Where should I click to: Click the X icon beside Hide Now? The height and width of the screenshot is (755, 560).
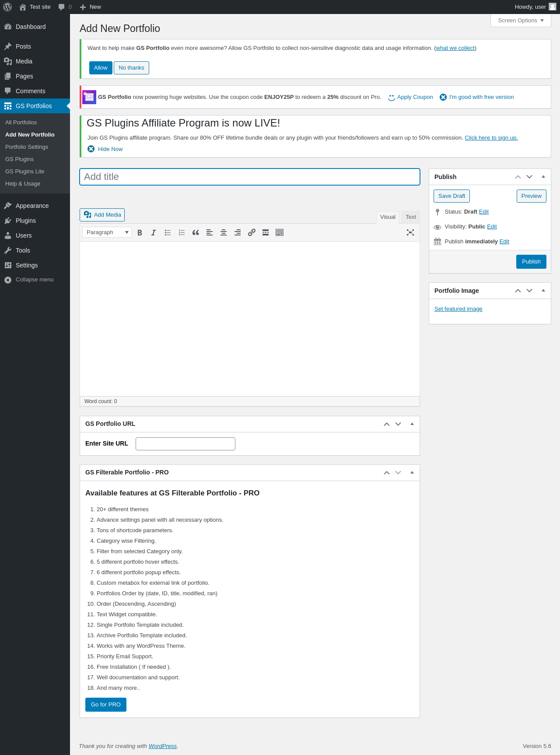91,149
